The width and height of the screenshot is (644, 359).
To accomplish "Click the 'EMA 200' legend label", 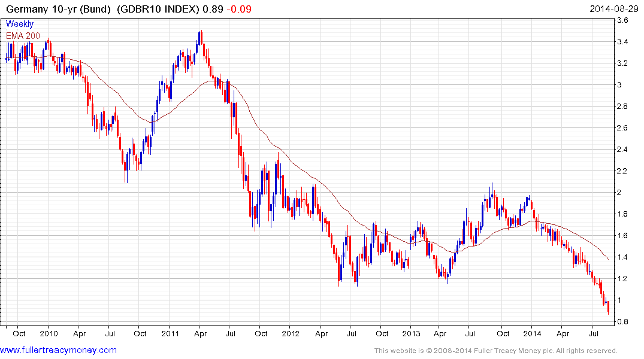I will coord(23,36).
